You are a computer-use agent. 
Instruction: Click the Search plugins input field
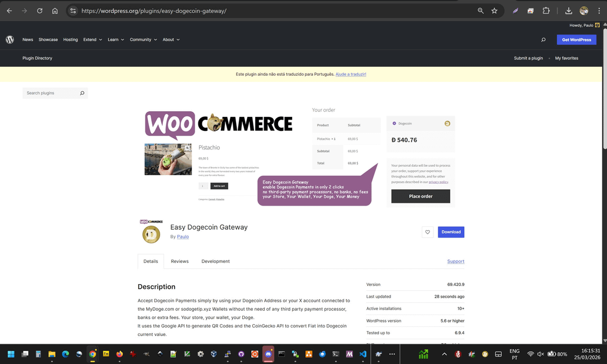[x=51, y=93]
